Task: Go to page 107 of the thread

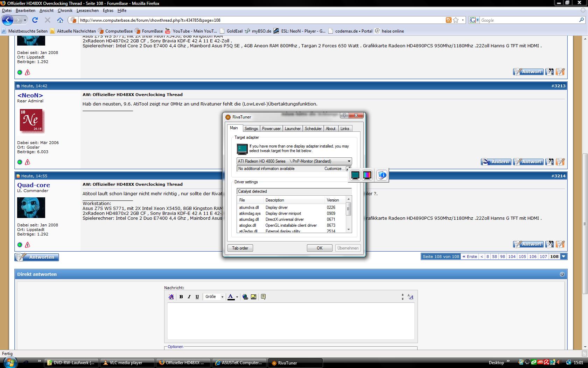Action: coord(543,257)
